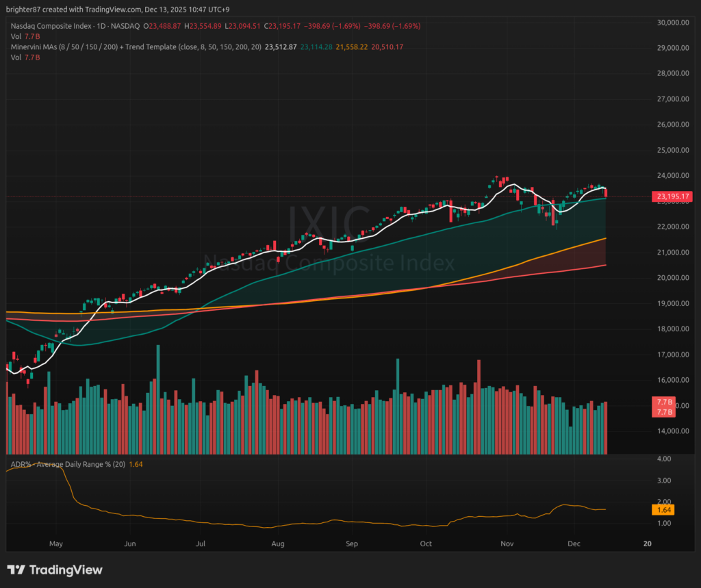Open the ADR% Average Daily Range legend

[x=67, y=464]
